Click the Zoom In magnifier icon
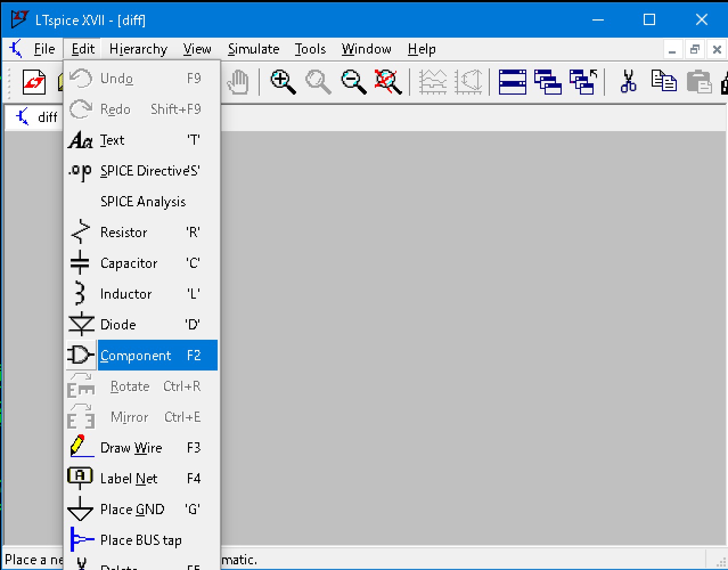The width and height of the screenshot is (728, 570). click(x=283, y=82)
